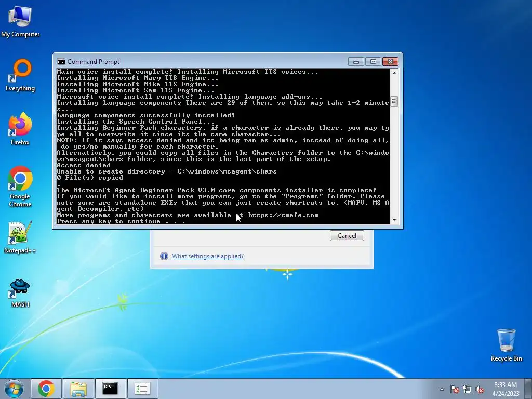Select the Recycle Bin icon
532x399 pixels.
click(x=506, y=345)
